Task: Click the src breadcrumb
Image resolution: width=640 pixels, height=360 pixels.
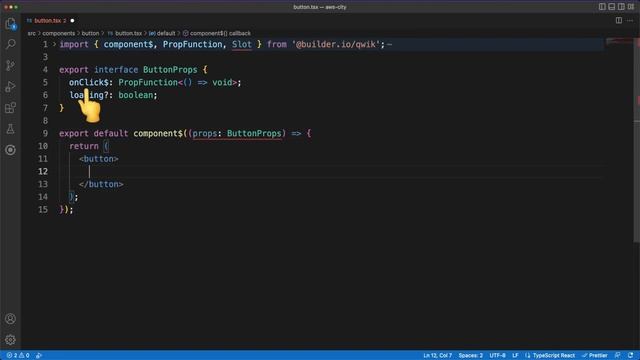Action: (31, 33)
